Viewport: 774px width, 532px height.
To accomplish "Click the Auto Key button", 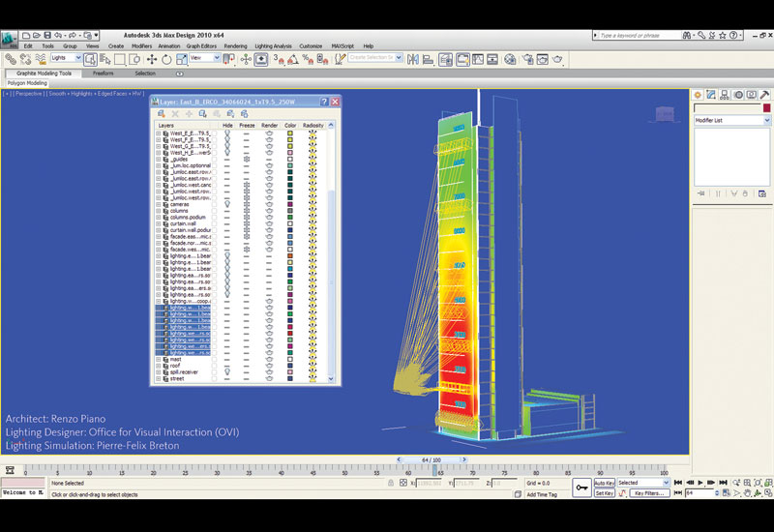I will [x=604, y=483].
